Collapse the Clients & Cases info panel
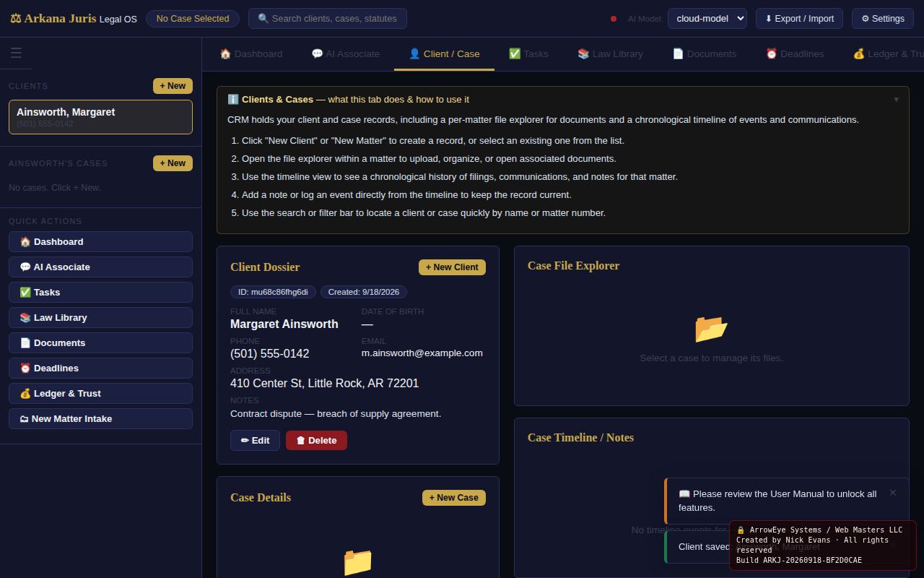Image resolution: width=924 pixels, height=578 pixels. [896, 100]
